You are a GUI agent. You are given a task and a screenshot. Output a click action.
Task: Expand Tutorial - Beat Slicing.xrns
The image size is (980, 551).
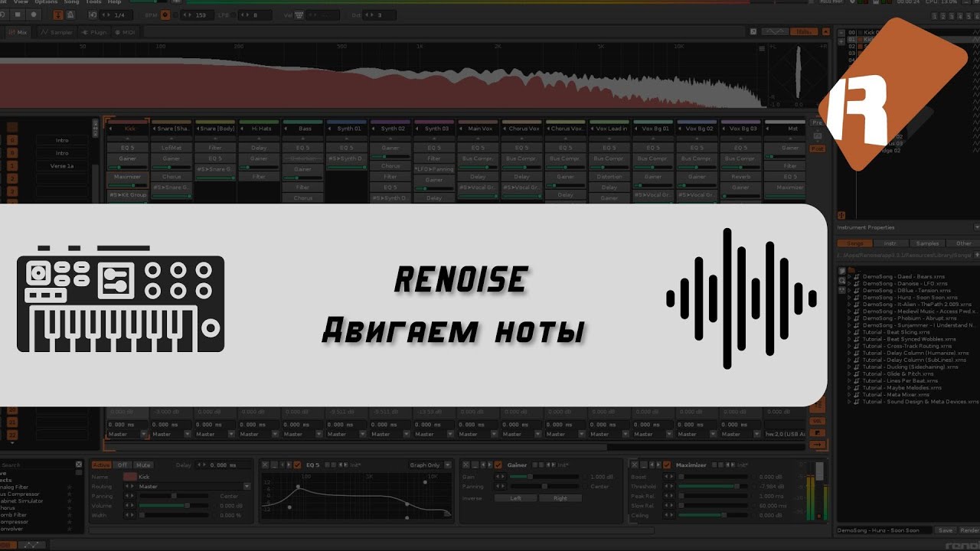pyautogui.click(x=849, y=332)
